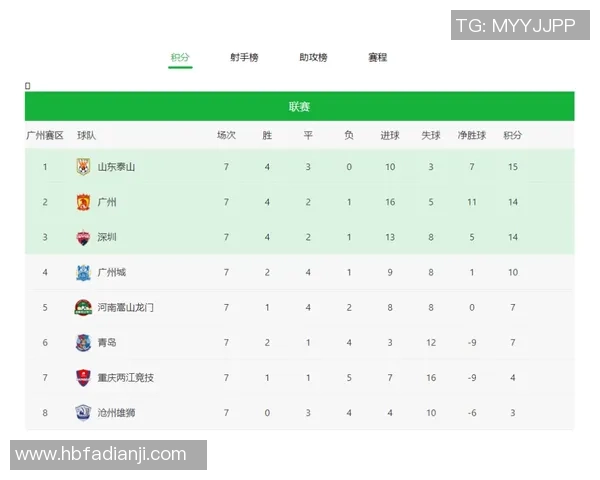Click the 广州赛区 group column header
This screenshot has height=480, width=600.
coord(45,135)
